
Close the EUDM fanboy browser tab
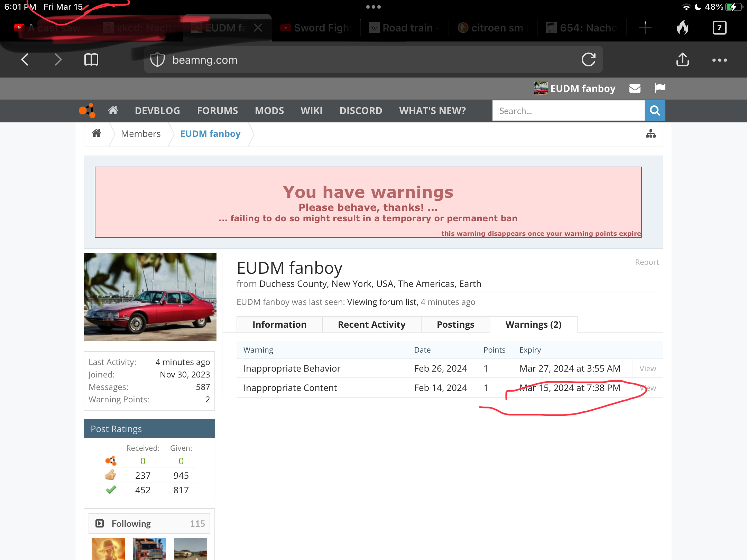pyautogui.click(x=258, y=28)
